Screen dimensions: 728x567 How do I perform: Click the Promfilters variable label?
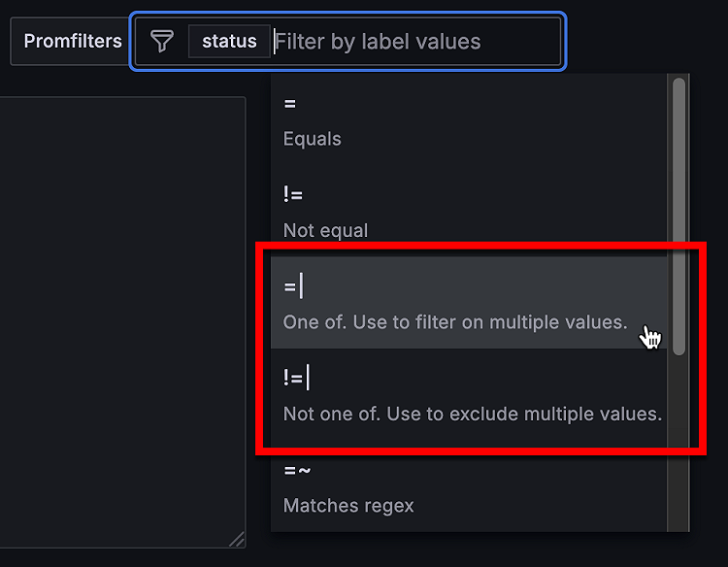[73, 41]
